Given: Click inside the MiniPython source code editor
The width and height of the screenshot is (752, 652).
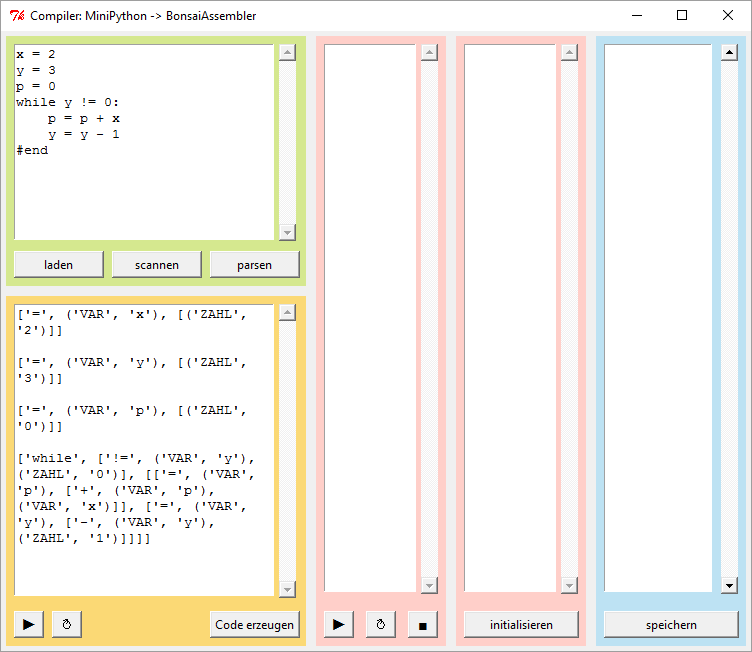Looking at the screenshot, I should 145,190.
